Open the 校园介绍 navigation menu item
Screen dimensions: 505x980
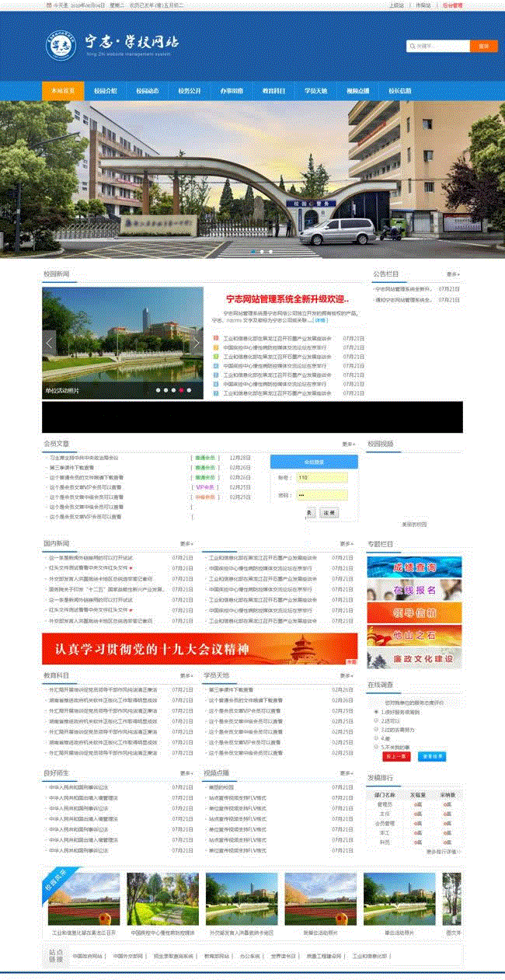(106, 91)
